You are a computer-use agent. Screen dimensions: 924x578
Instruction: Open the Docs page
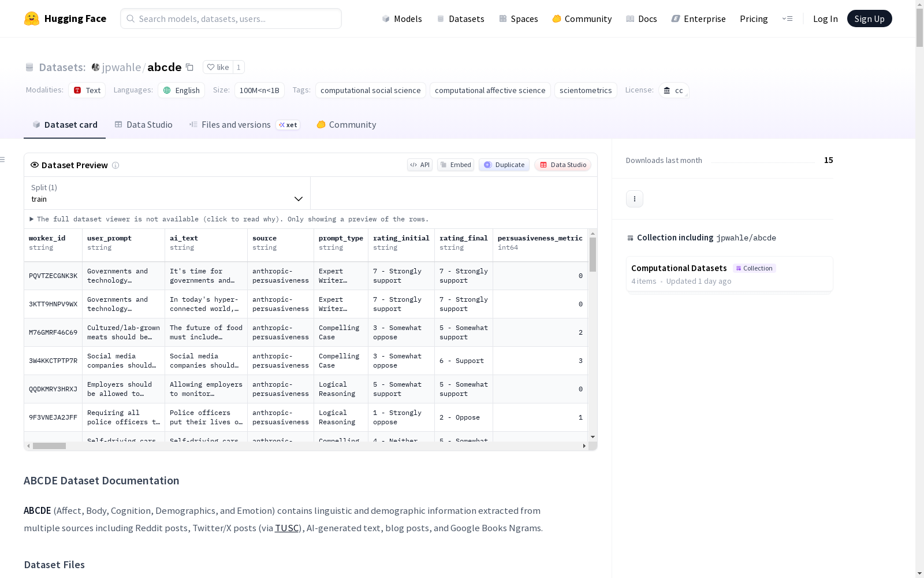click(641, 18)
